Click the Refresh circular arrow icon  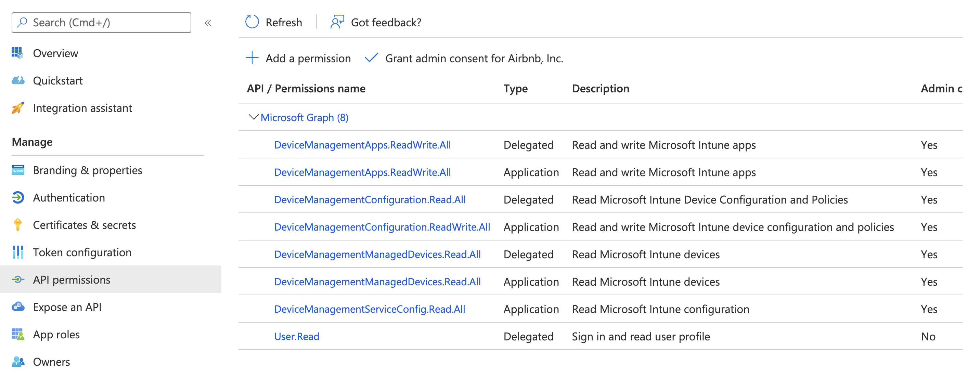[x=252, y=22]
